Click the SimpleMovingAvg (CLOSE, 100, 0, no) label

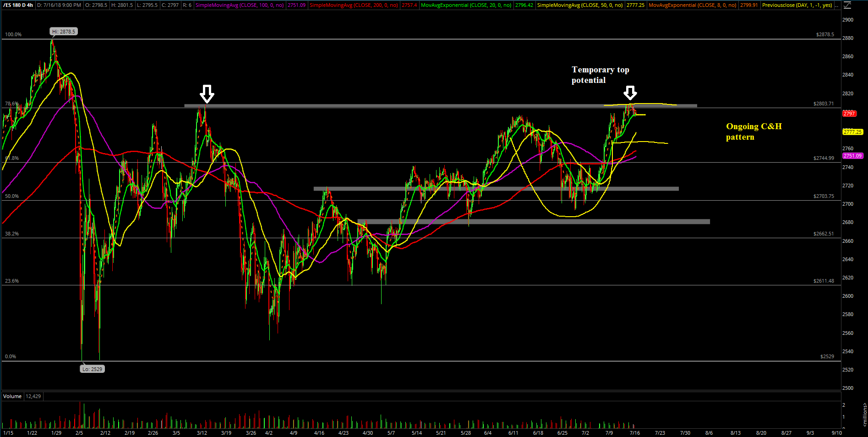(x=240, y=5)
